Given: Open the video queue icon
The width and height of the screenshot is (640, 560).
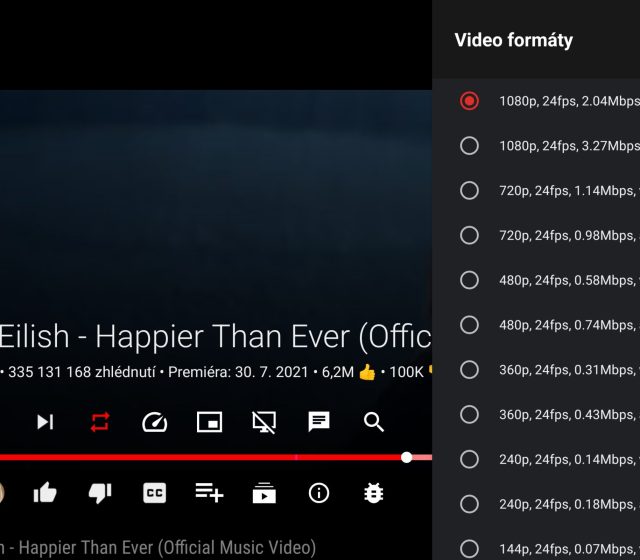Looking at the screenshot, I should (264, 492).
